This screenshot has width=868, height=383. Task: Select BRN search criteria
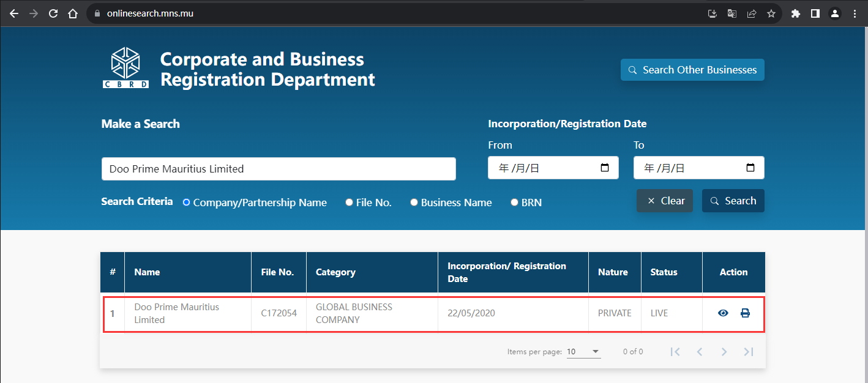pyautogui.click(x=514, y=202)
